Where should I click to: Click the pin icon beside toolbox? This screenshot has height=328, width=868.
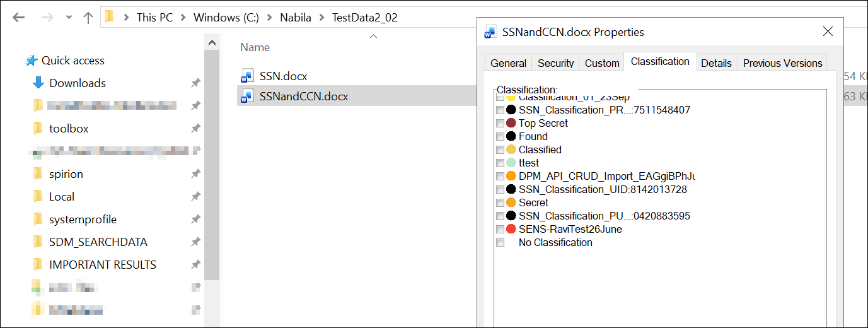(195, 129)
